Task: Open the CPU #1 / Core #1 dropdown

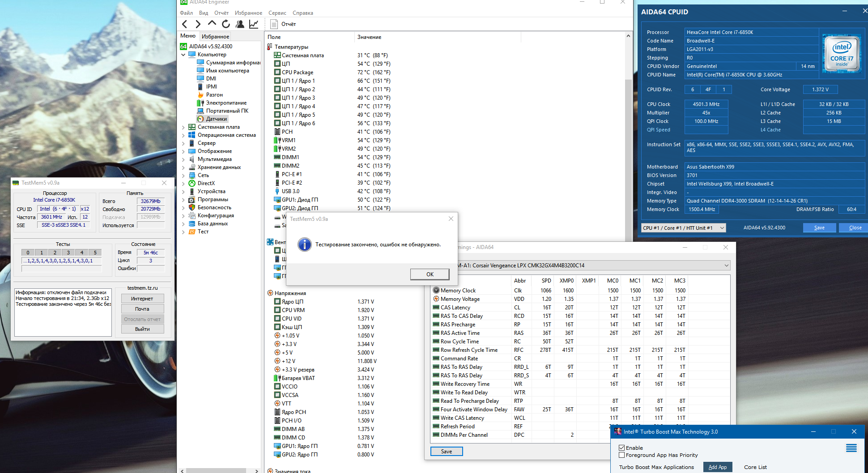Action: click(683, 228)
